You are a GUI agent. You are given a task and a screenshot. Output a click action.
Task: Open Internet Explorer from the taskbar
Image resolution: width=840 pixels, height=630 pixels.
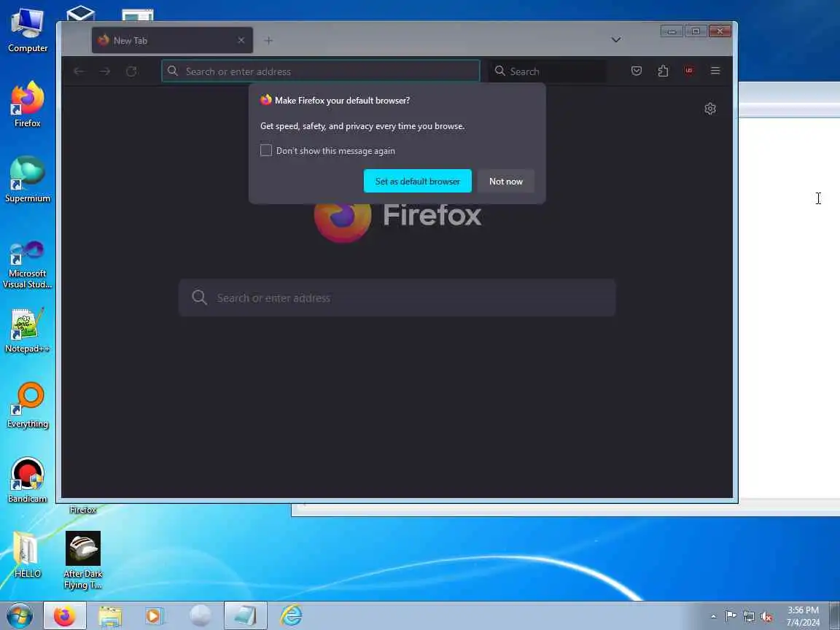[x=291, y=616]
